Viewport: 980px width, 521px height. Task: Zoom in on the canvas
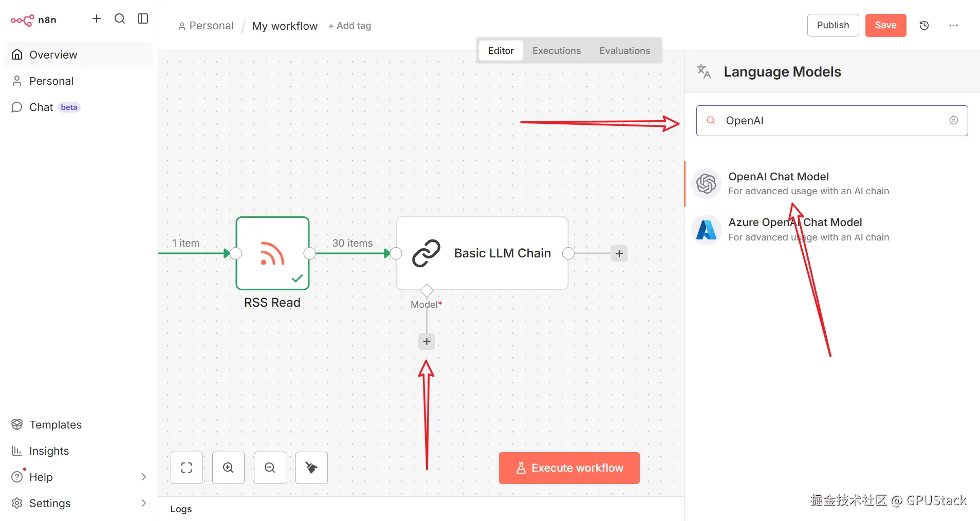coord(228,468)
